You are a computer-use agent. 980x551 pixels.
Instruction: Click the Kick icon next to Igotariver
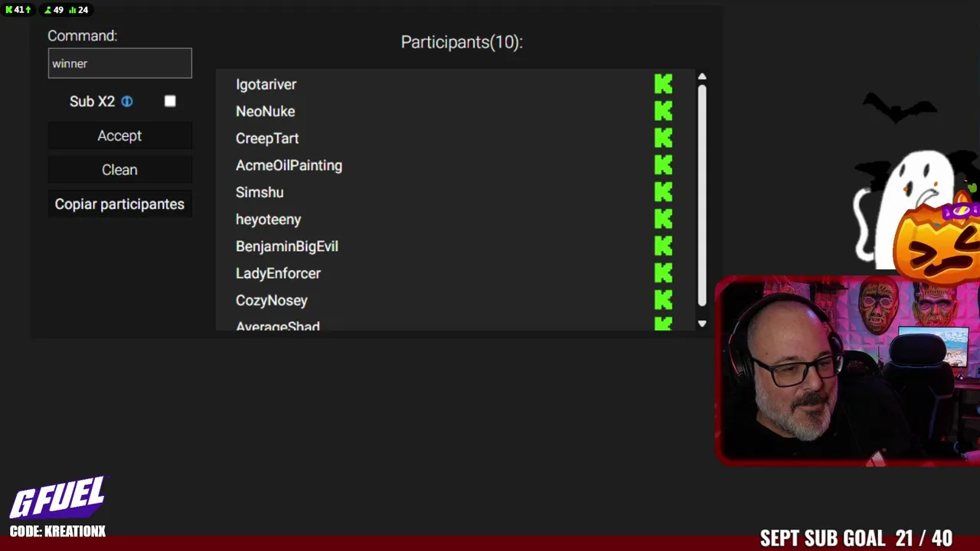[x=663, y=84]
